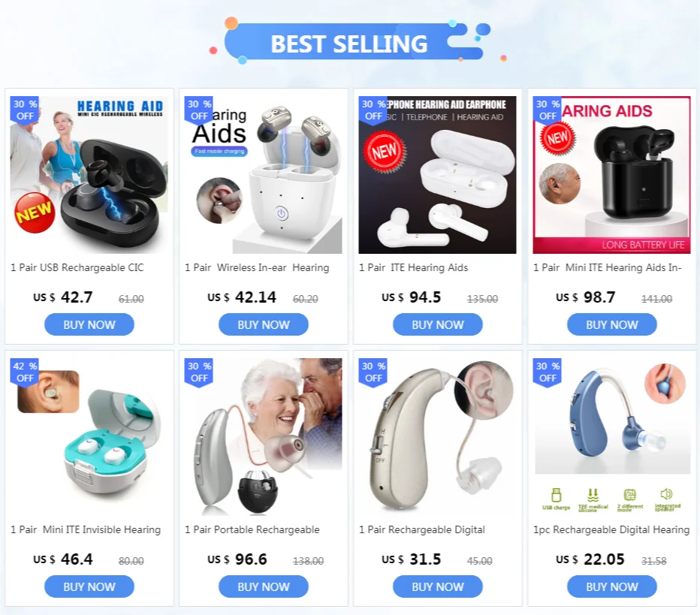The width and height of the screenshot is (700, 615).
Task: Click BUY NOW under the 46.4 price
Action: [x=89, y=586]
